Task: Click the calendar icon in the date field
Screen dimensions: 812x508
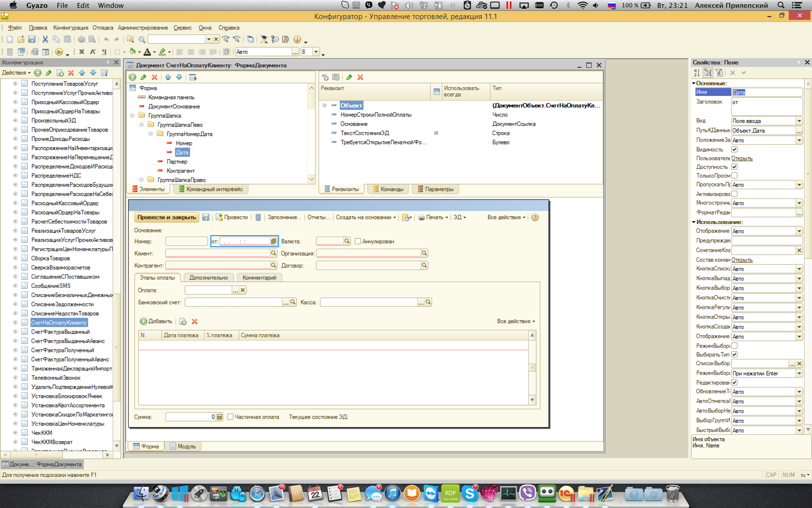Action: click(274, 241)
